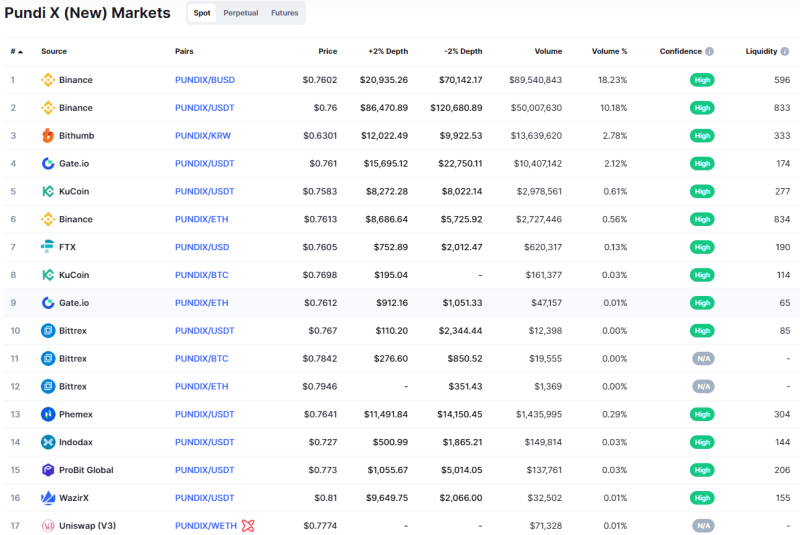Open KuCoin PUNDIX/BTC pair in row 8
Image resolution: width=800 pixels, height=535 pixels.
[x=202, y=275]
